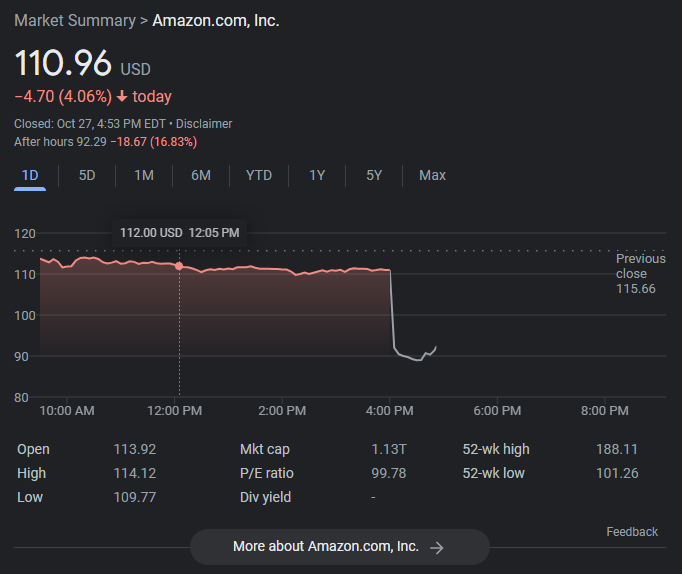
Task: Click the Amazon.com, Inc. title text
Action: 215,20
